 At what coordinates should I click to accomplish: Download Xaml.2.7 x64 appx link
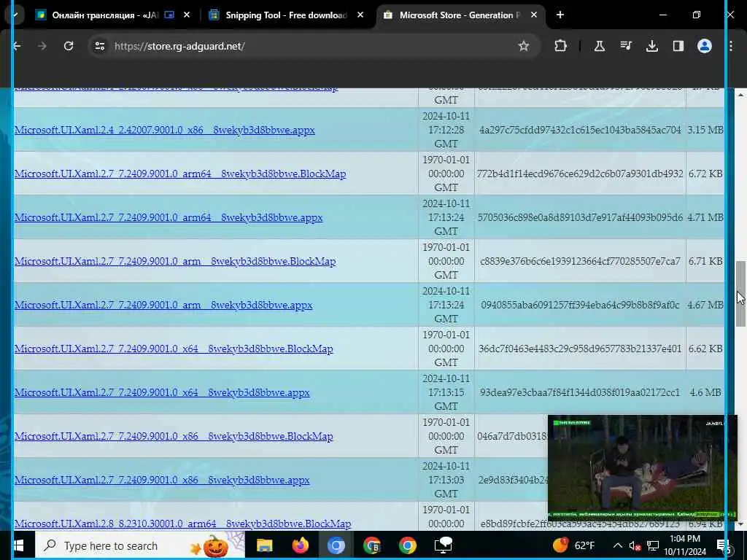pos(162,393)
